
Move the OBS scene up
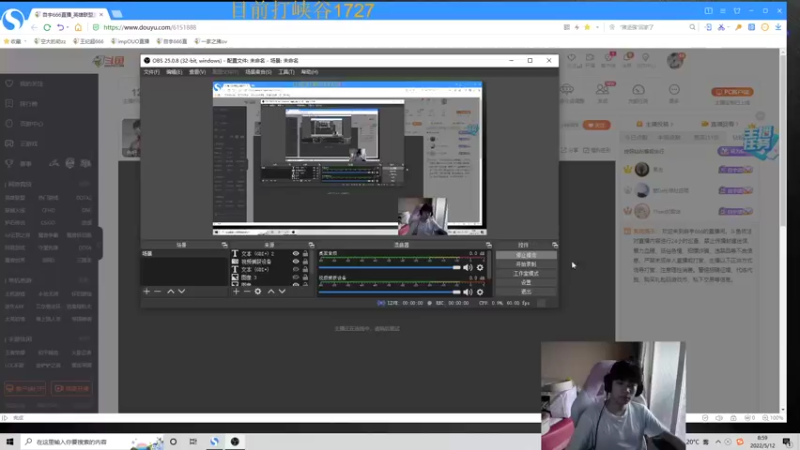click(x=170, y=291)
